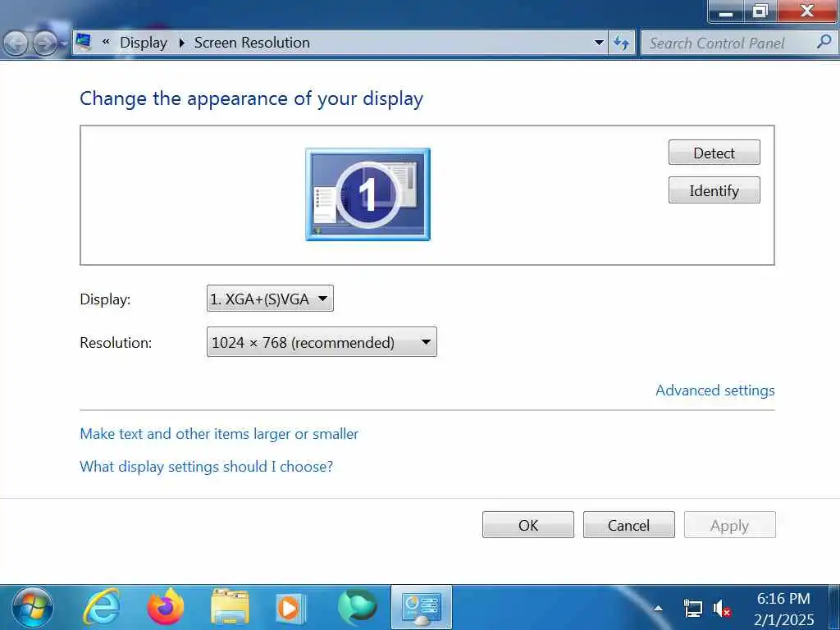Click the Refresh button beside address bar
Viewport: 840px width, 630px height.
pyautogui.click(x=622, y=43)
